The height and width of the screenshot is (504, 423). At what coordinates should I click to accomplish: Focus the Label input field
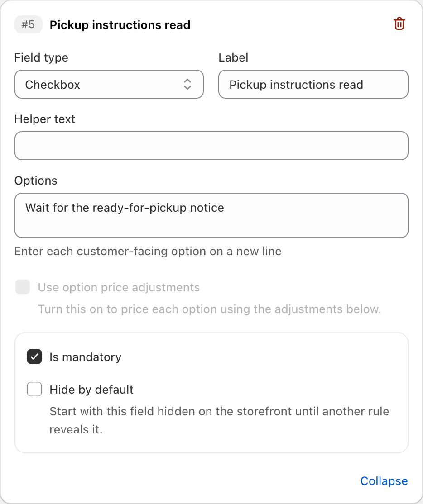[x=313, y=84]
